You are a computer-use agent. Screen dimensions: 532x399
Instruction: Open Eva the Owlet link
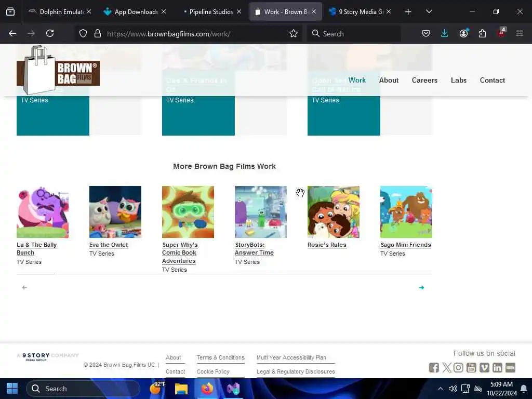[109, 245]
